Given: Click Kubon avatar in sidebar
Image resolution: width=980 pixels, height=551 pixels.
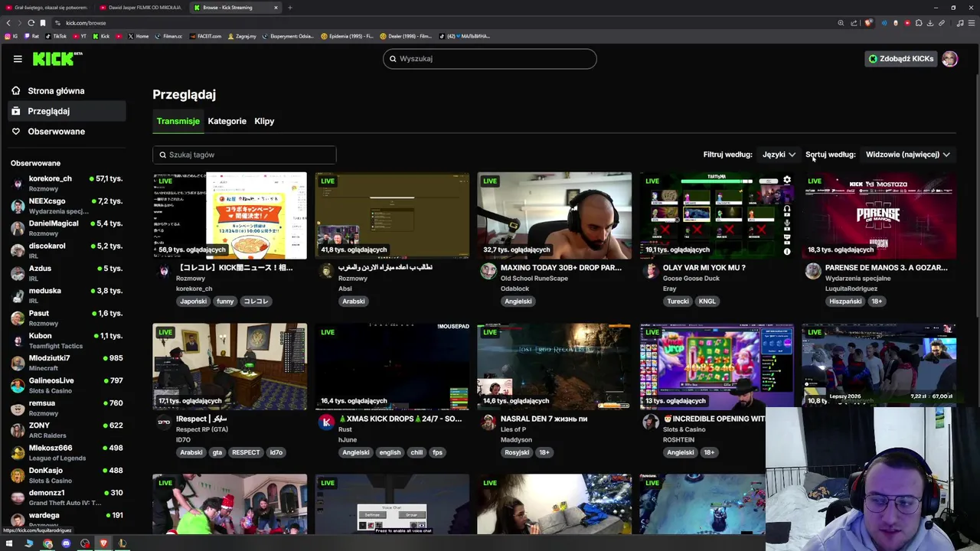Looking at the screenshot, I should coord(18,341).
